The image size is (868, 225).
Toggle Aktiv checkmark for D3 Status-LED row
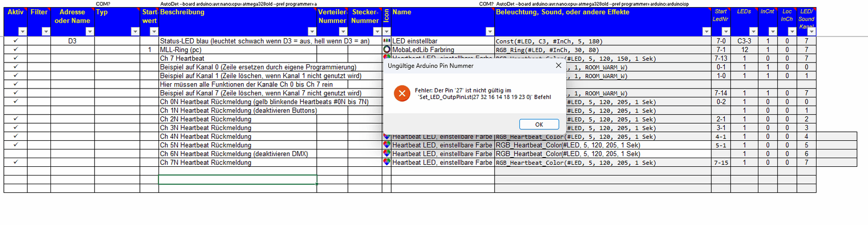pyautogui.click(x=15, y=41)
